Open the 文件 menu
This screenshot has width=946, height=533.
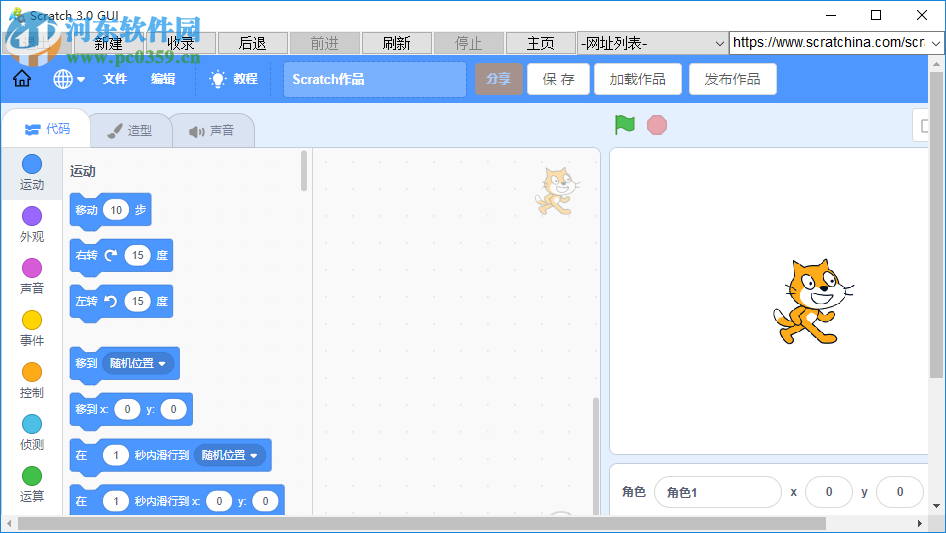click(x=115, y=79)
